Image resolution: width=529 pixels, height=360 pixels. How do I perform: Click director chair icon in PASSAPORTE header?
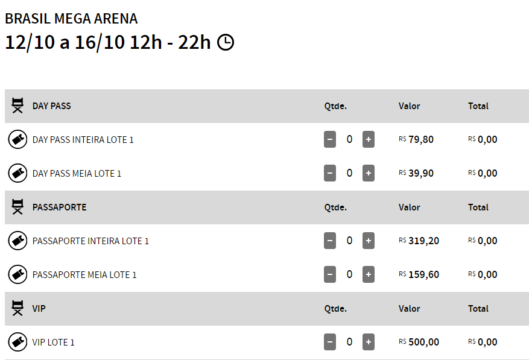coord(18,207)
